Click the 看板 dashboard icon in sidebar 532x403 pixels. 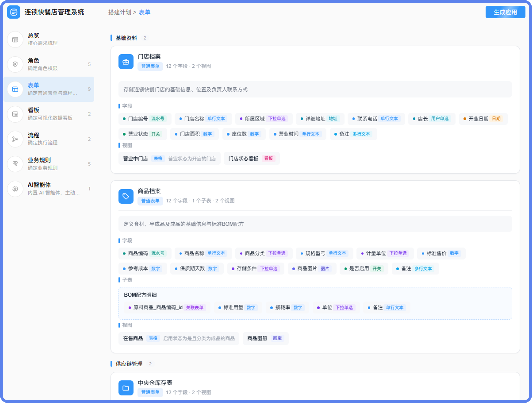(15, 114)
